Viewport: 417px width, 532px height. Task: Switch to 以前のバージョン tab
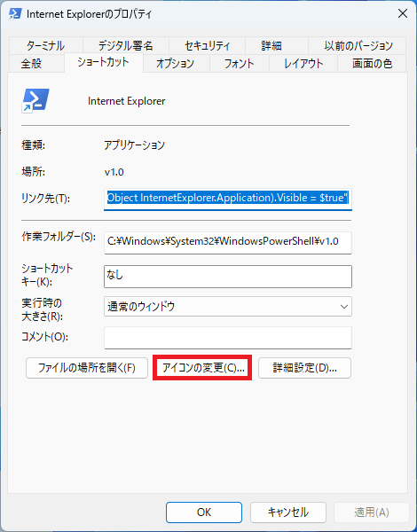point(358,45)
